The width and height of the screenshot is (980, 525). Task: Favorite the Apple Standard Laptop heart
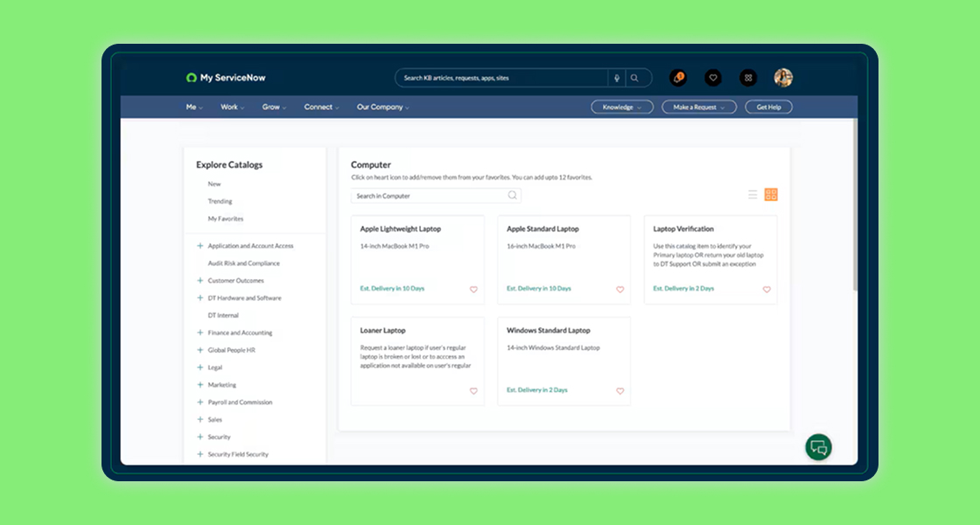tap(620, 290)
